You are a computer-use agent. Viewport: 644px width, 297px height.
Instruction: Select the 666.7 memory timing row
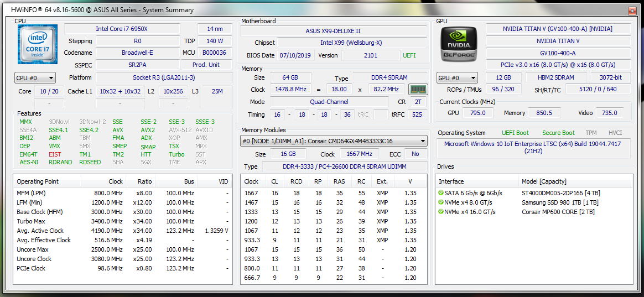[x=334, y=278]
